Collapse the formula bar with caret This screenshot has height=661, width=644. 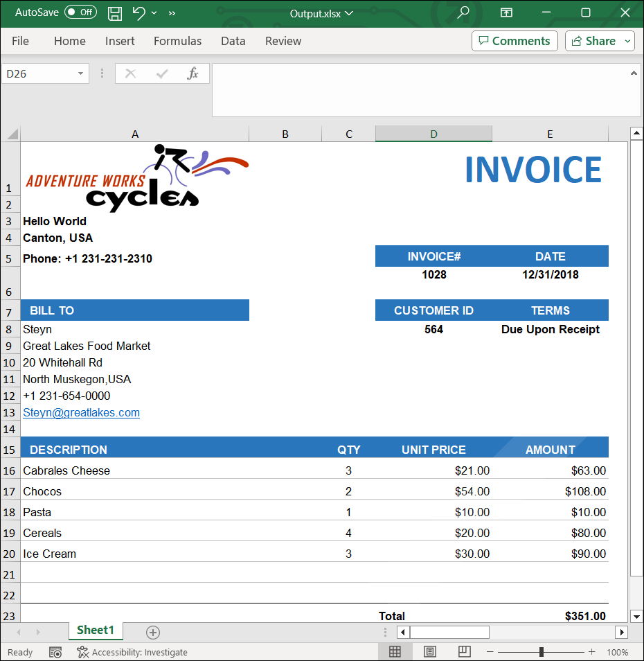coord(634,73)
